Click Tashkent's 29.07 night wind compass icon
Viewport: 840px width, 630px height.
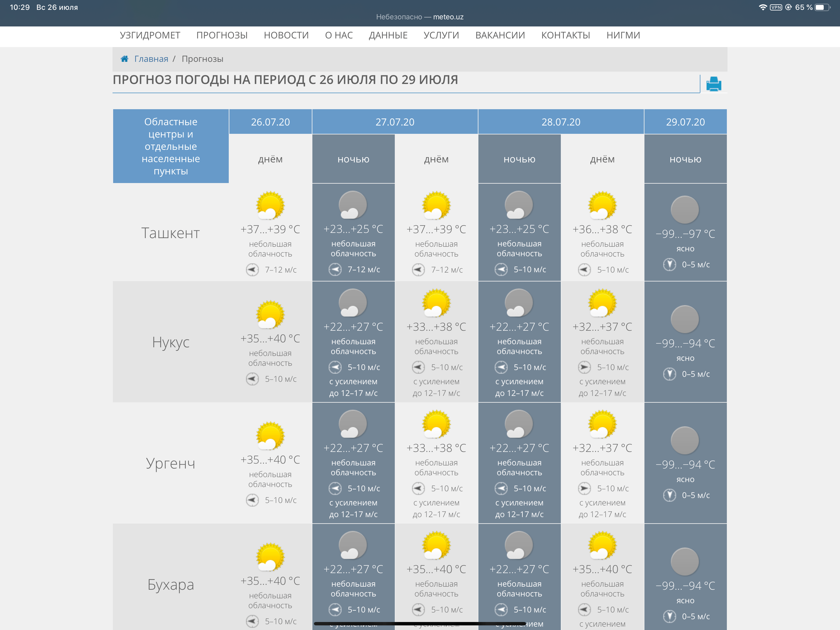pos(669,265)
